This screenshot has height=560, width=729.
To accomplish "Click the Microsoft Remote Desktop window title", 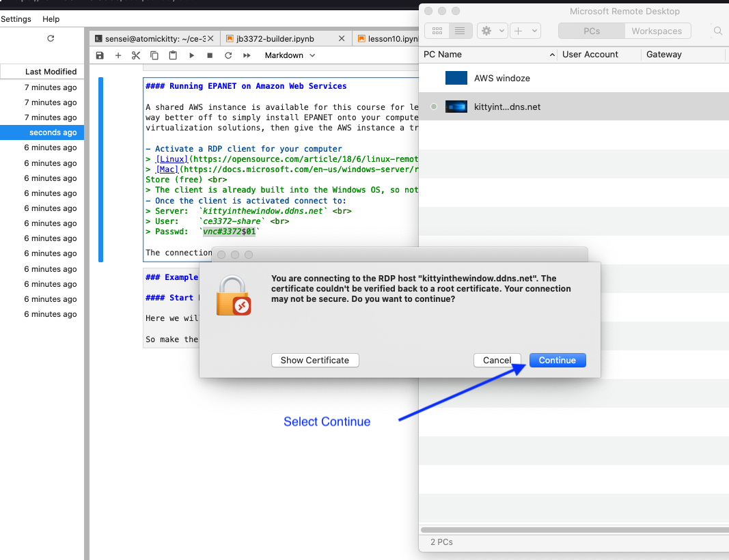I will point(624,11).
